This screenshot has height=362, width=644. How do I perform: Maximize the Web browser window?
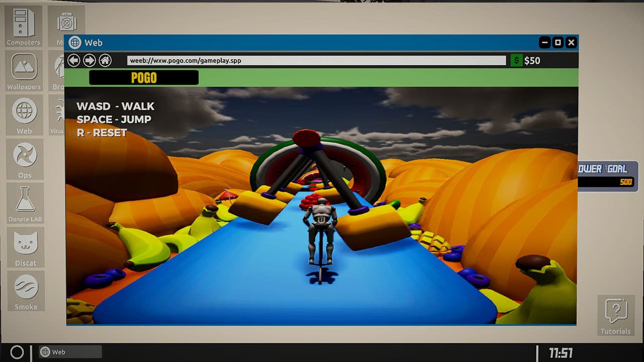tap(557, 43)
